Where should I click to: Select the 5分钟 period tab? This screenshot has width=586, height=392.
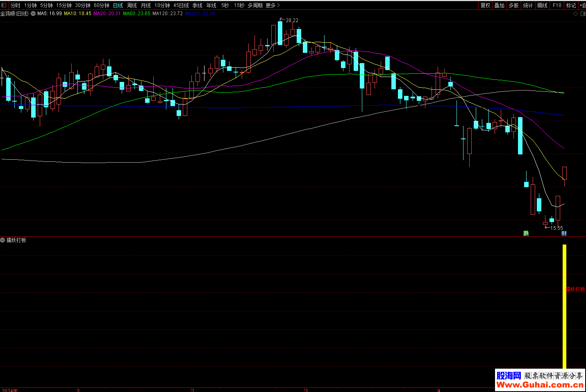tap(46, 5)
